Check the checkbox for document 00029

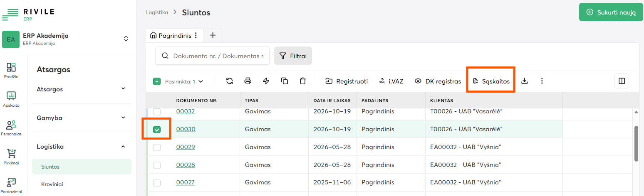point(157,147)
